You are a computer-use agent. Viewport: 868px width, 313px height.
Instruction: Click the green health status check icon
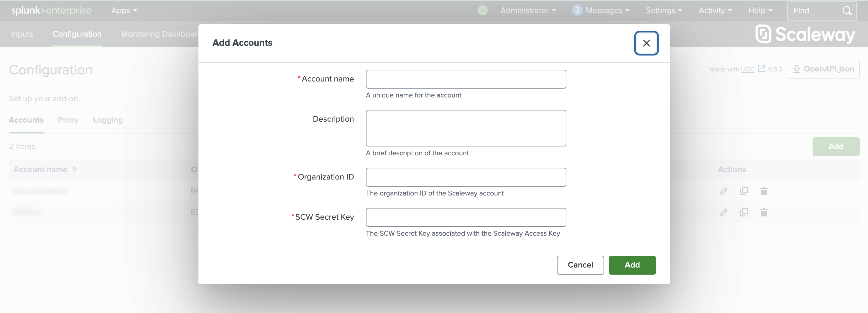[x=482, y=10]
